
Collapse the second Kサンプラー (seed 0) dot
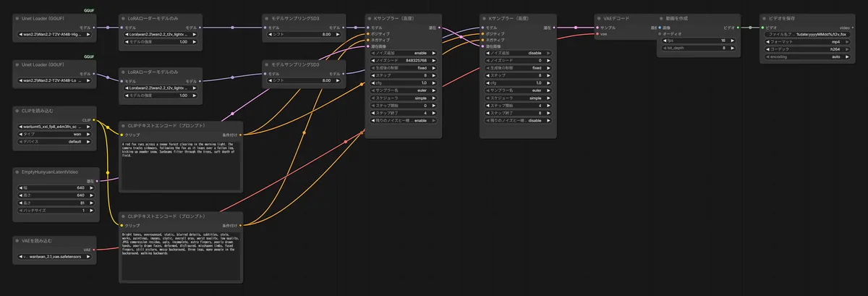coord(485,19)
